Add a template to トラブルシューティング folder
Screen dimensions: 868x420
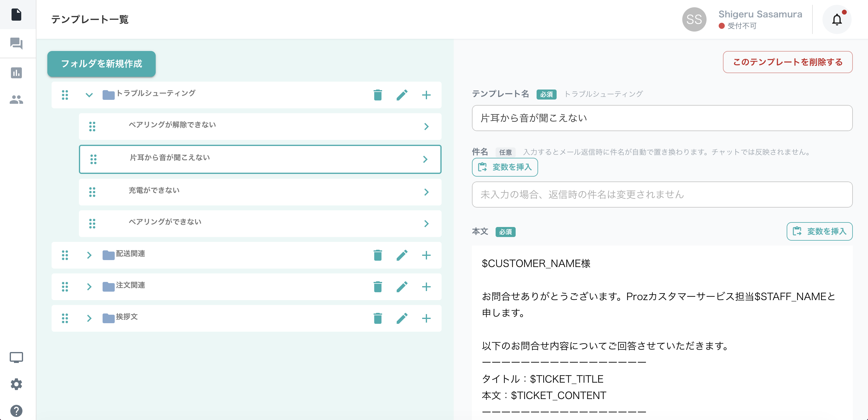pos(426,95)
